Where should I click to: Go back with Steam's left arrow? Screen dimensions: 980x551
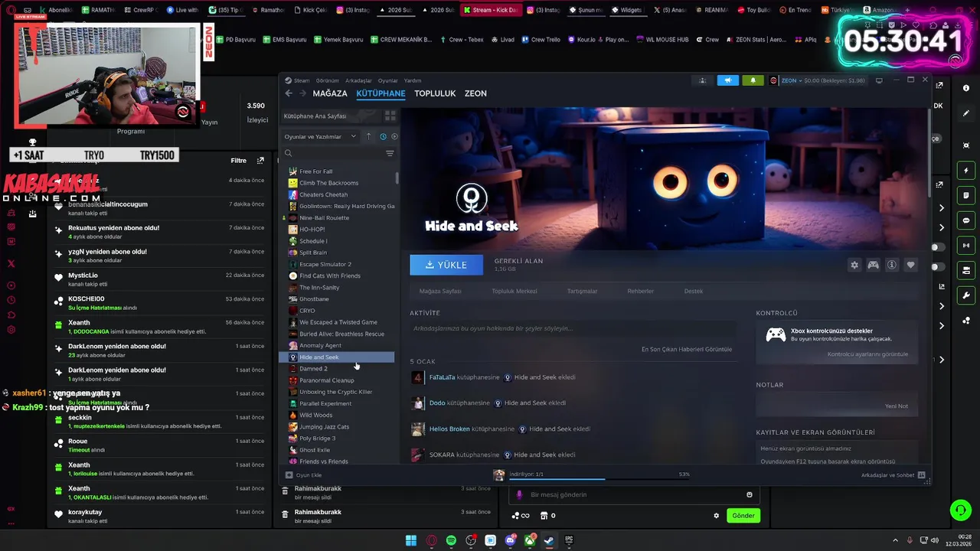point(289,93)
